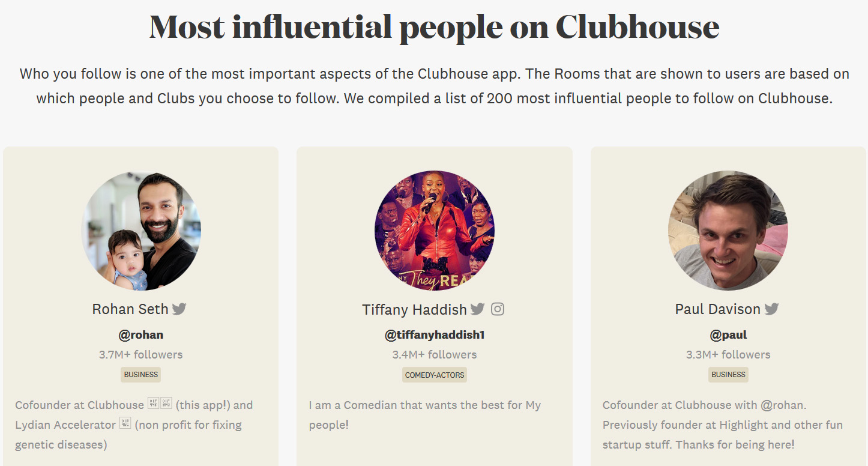The width and height of the screenshot is (868, 466).
Task: Open Tiffany Haddish's Instagram icon
Action: point(498,309)
